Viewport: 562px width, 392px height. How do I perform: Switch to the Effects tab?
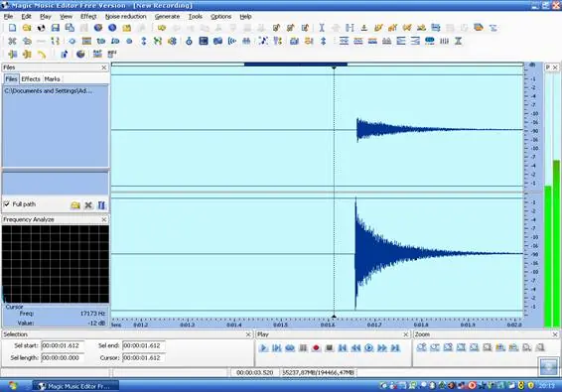click(31, 78)
